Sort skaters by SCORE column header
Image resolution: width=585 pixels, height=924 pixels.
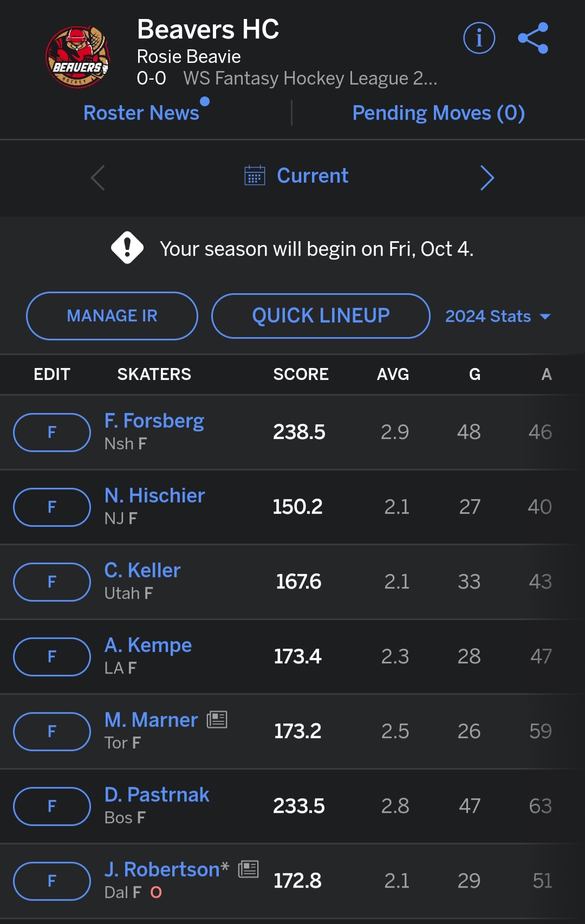[x=301, y=374]
